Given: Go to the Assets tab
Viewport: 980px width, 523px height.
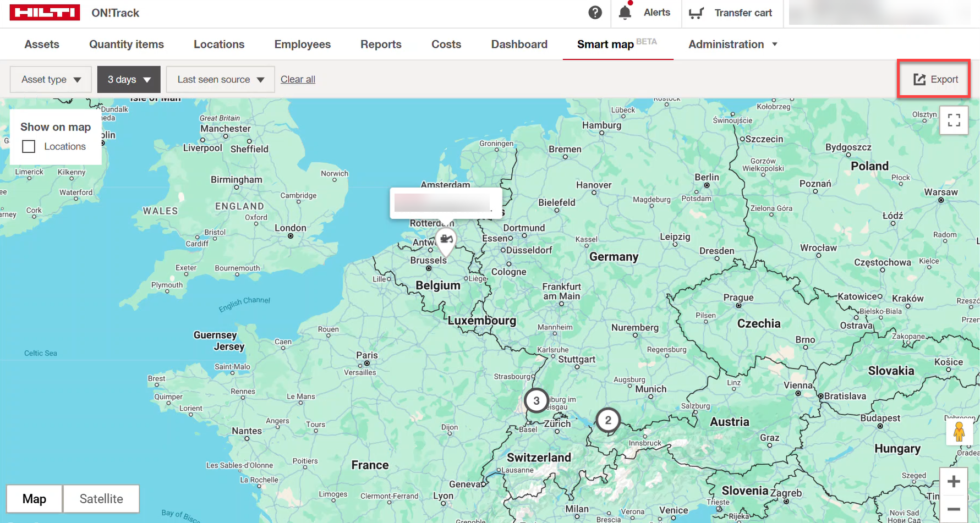Looking at the screenshot, I should pos(42,44).
